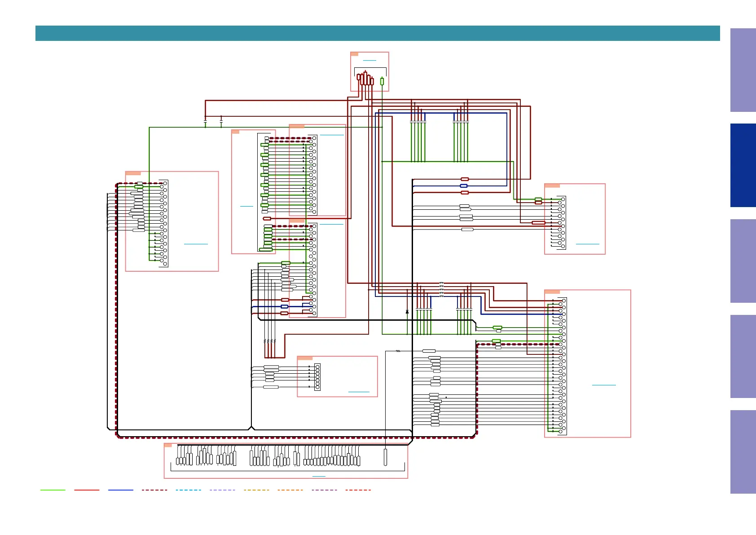756x535 pixels.
Task: Pick the solid blue legend line
Action: coord(121,490)
